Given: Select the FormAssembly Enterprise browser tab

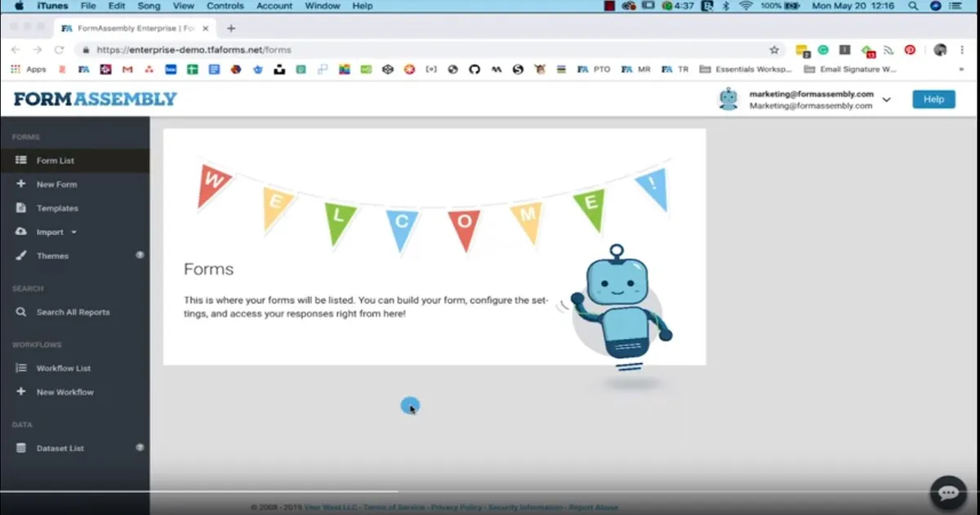Looking at the screenshot, I should [x=135, y=28].
